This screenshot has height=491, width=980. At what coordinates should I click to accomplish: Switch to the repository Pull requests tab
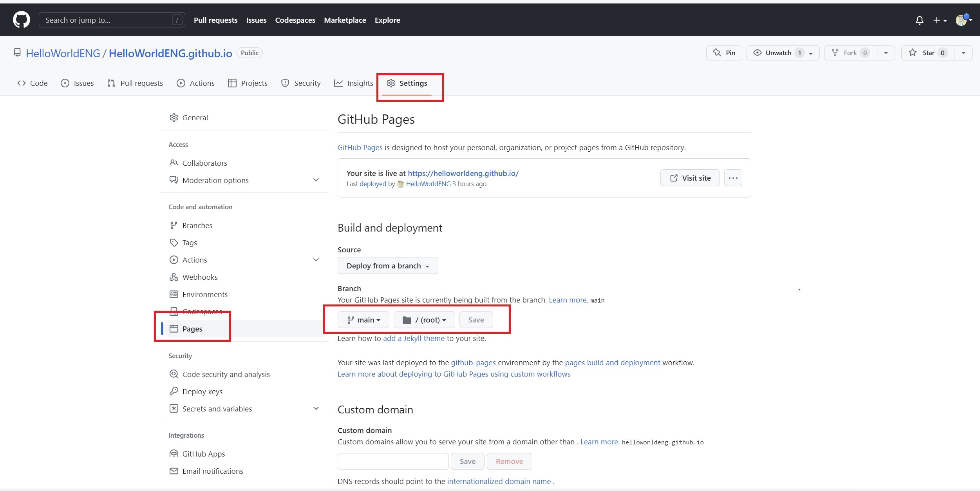point(135,83)
